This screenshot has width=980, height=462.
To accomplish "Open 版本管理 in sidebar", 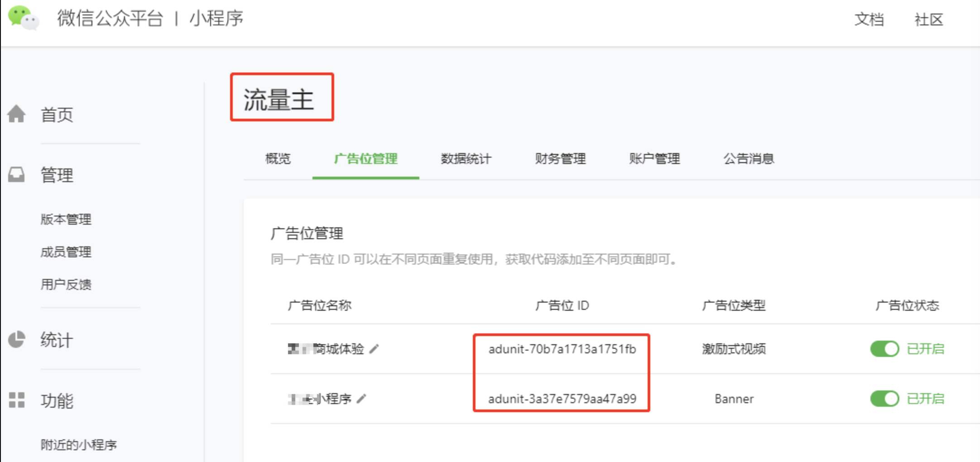I will click(66, 219).
